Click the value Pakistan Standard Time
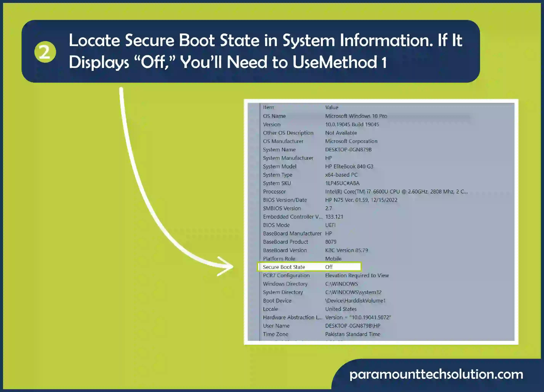Viewport: 544px width, 392px height. point(353,334)
